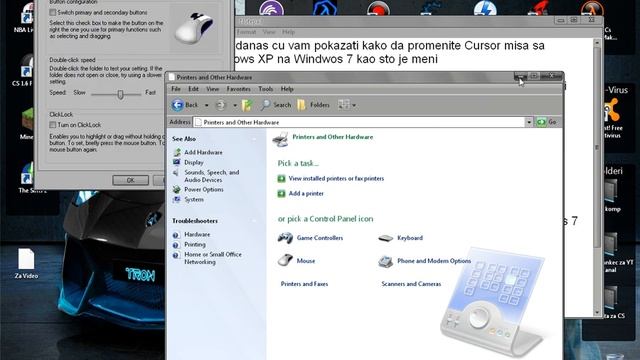Toggle the Folders pane icon
640x360 pixels.
click(x=302, y=105)
